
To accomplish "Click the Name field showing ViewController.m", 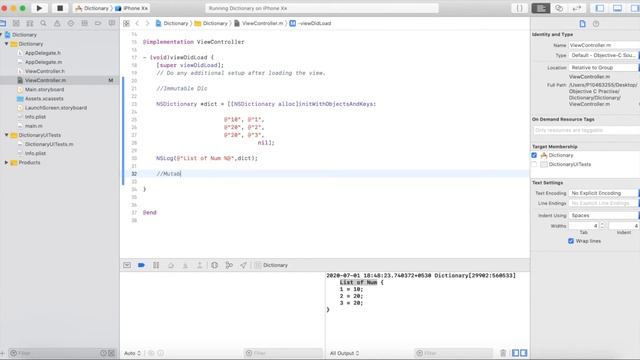I will coord(604,45).
